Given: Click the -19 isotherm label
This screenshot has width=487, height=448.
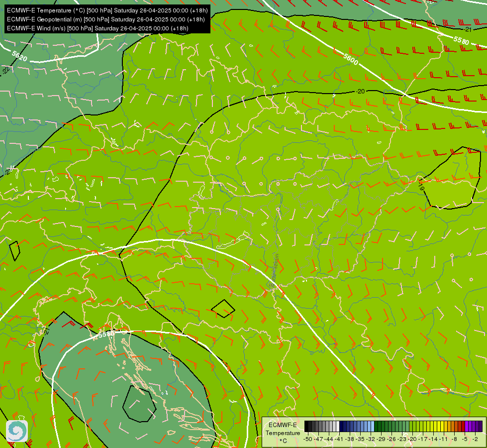Looking at the screenshot, I should coord(421,186).
